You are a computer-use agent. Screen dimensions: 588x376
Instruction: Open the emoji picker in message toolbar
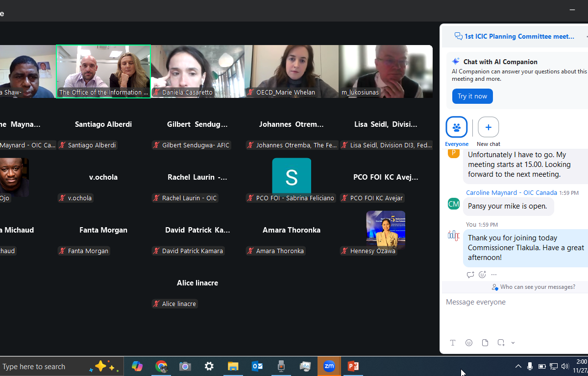[469, 343]
